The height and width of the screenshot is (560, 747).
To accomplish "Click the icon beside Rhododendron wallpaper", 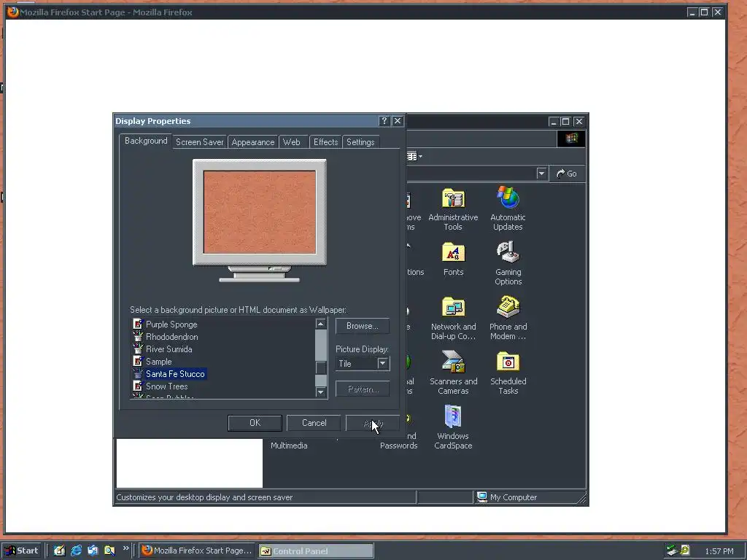I will (138, 336).
